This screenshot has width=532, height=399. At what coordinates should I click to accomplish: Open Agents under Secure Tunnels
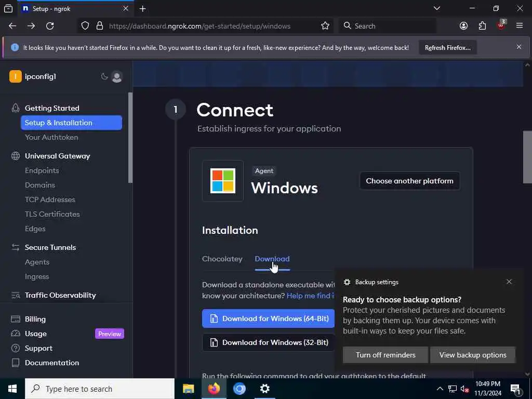tap(37, 262)
